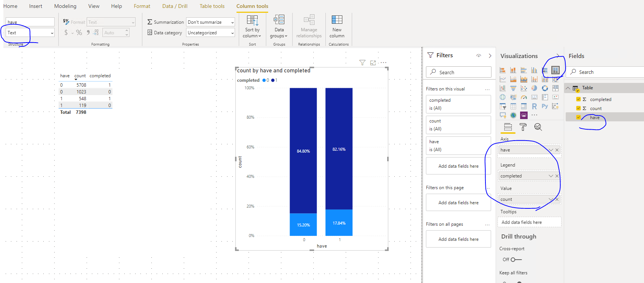
Task: Select the donut chart visualization
Action: pos(545,88)
